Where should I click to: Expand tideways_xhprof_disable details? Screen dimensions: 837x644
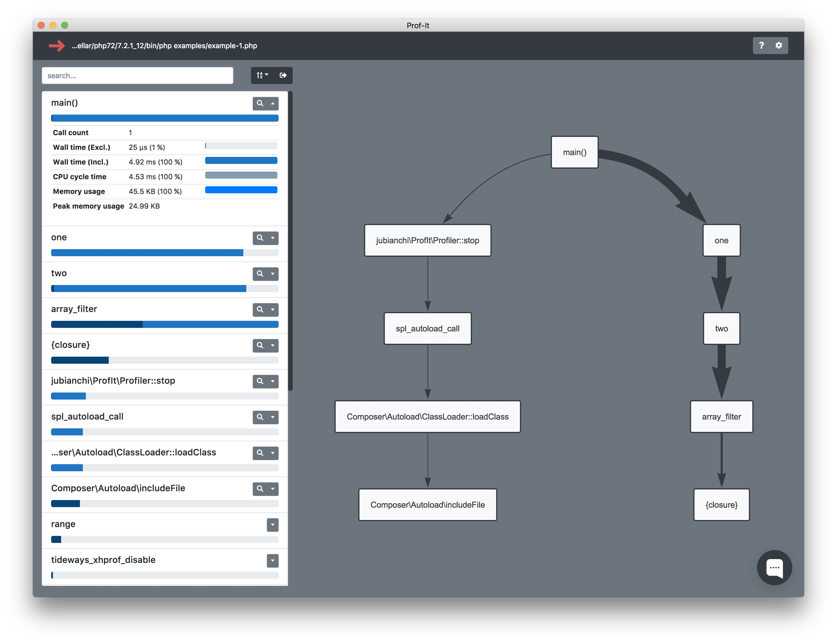pos(272,561)
